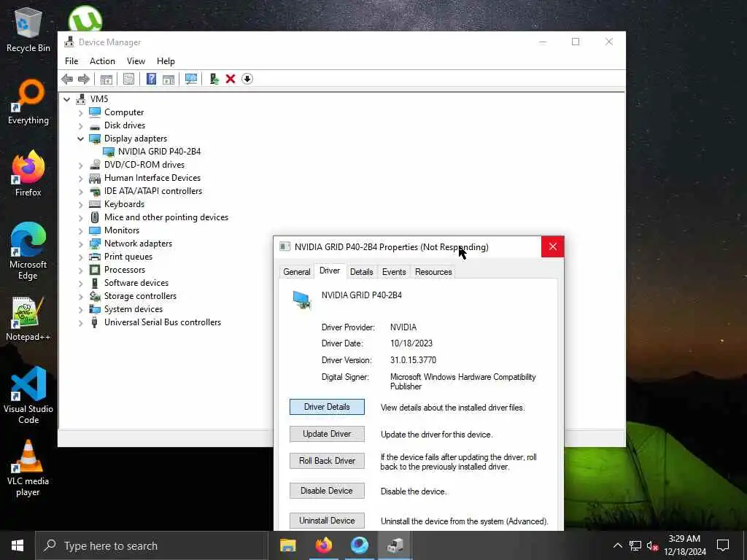Click the Forward arrow in Device Manager toolbar
This screenshot has width=747, height=560.
click(84, 79)
